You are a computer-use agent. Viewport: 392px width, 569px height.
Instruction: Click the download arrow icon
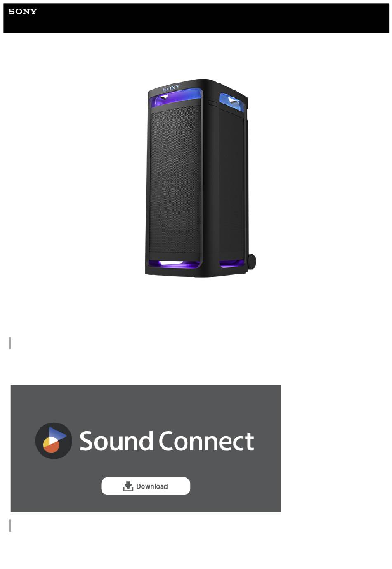click(x=128, y=486)
